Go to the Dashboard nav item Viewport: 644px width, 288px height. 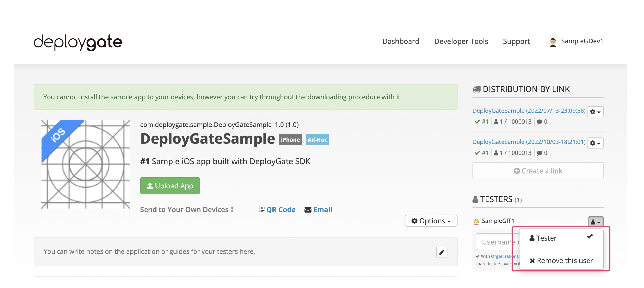(400, 41)
